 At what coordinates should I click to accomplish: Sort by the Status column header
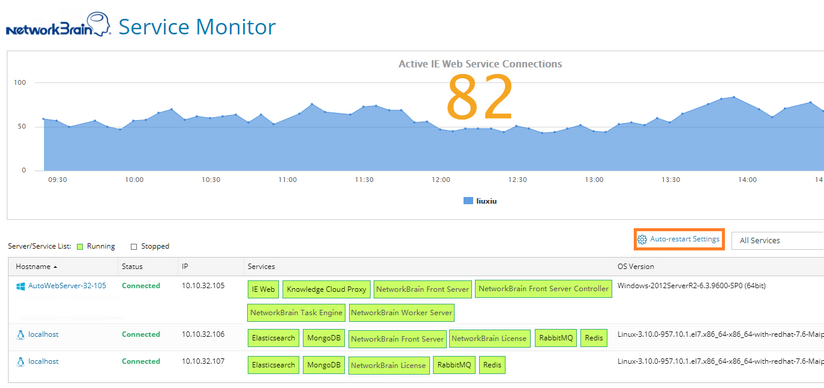[131, 267]
